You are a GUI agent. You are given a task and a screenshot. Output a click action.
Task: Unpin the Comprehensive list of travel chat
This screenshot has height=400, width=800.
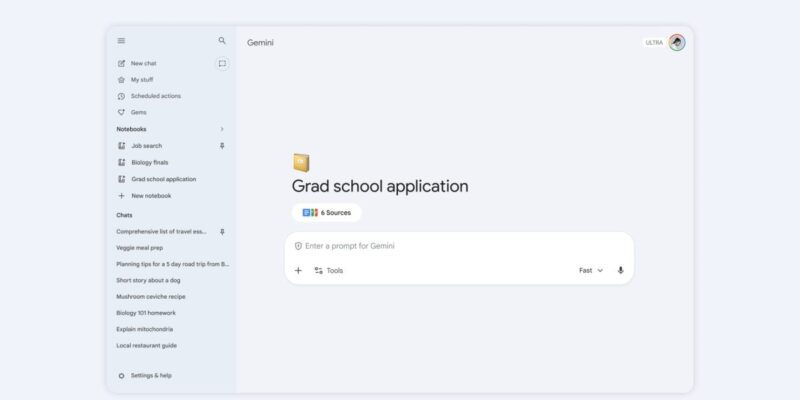[222, 232]
